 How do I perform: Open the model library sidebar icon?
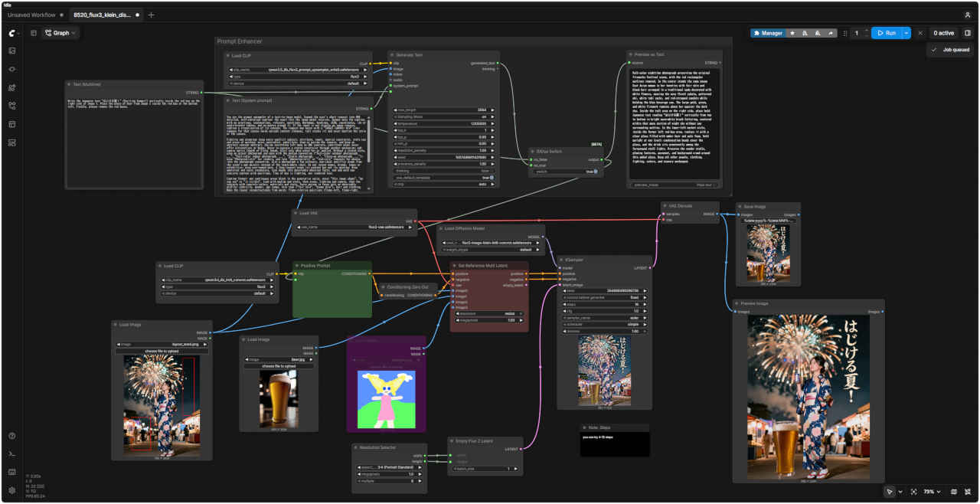click(12, 87)
